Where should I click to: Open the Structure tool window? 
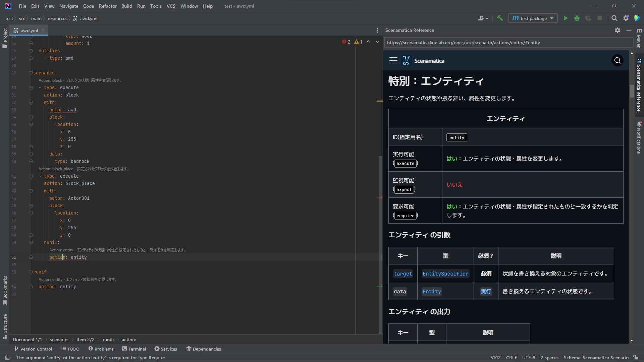point(5,326)
